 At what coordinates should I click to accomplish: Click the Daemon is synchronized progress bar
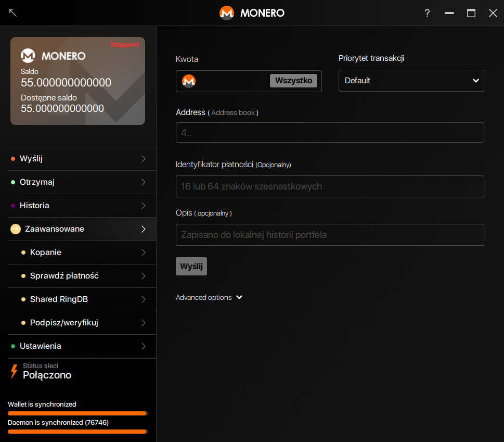click(x=78, y=432)
